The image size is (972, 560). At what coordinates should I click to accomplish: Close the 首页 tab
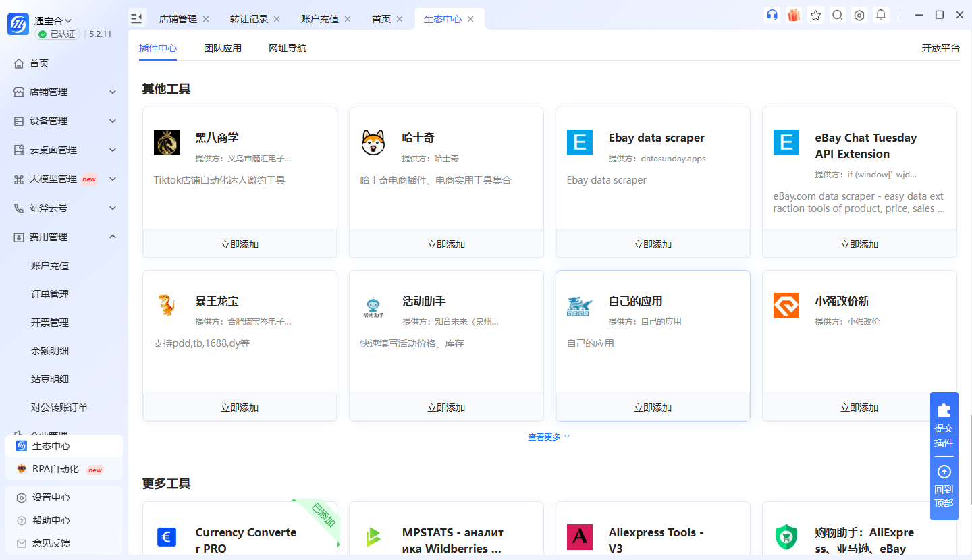400,19
